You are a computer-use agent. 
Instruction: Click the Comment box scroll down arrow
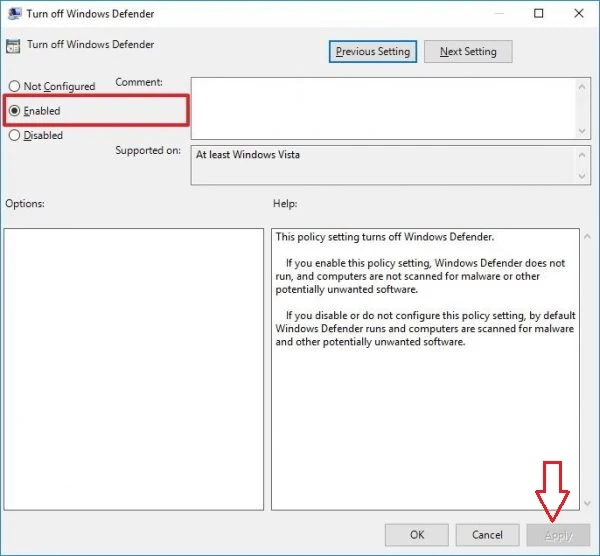(x=582, y=131)
